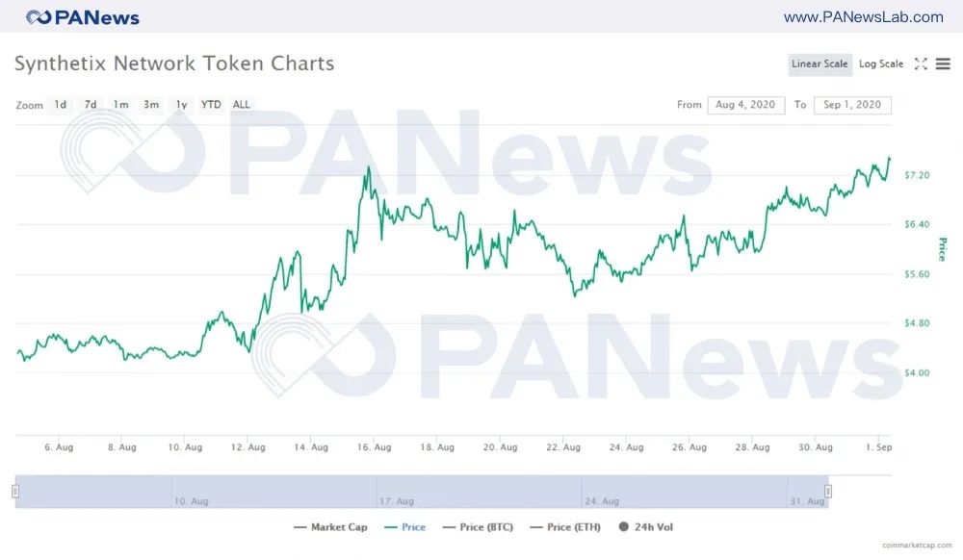This screenshot has width=963, height=560.
Task: Select the 3m zoom option
Action: point(151,105)
